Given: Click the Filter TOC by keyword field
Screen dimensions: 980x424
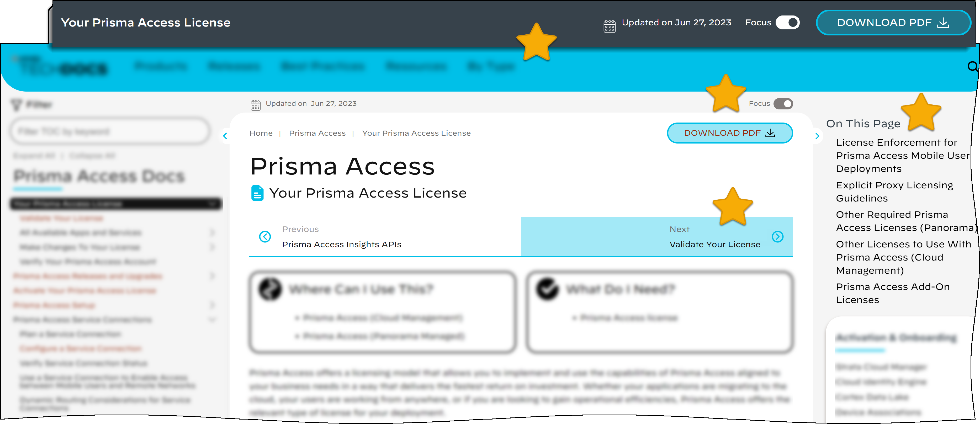Looking at the screenshot, I should pos(110,131).
